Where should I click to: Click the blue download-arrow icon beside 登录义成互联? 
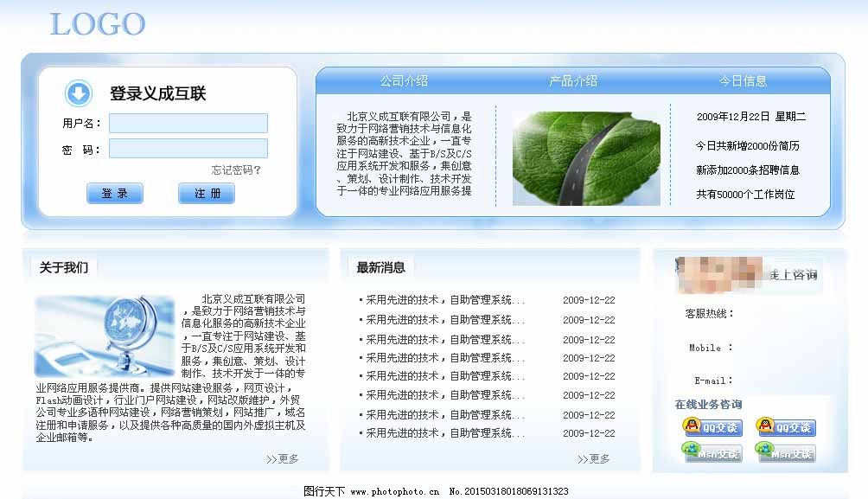(x=78, y=93)
